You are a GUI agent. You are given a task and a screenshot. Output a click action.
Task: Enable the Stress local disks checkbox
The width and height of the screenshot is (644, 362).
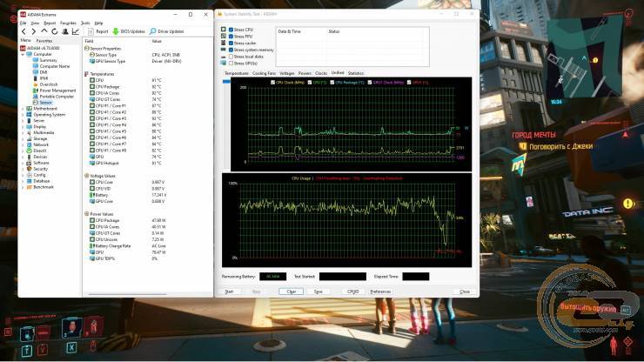231,57
